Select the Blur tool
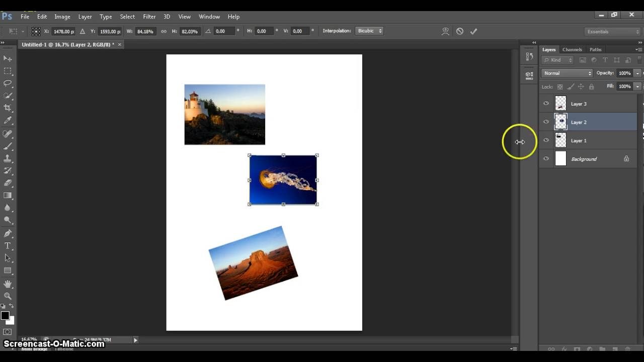644x362 pixels. pos(8,208)
